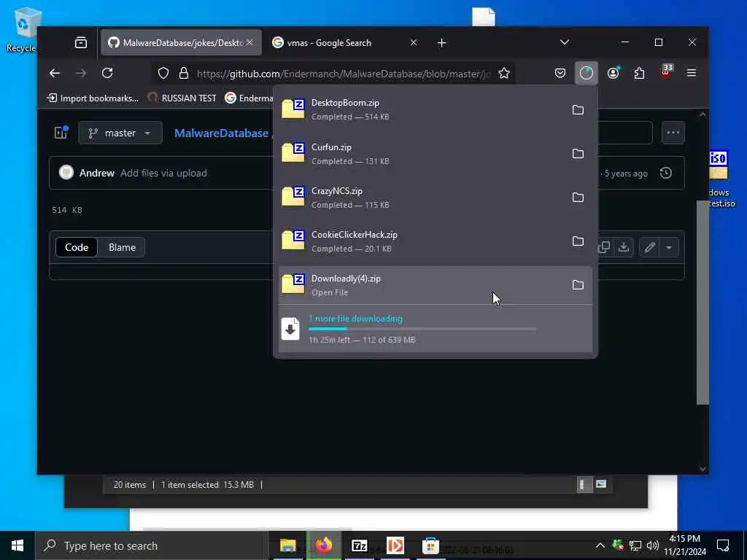This screenshot has height=560, width=747.
Task: Open new tab with plus button
Action: click(x=442, y=43)
